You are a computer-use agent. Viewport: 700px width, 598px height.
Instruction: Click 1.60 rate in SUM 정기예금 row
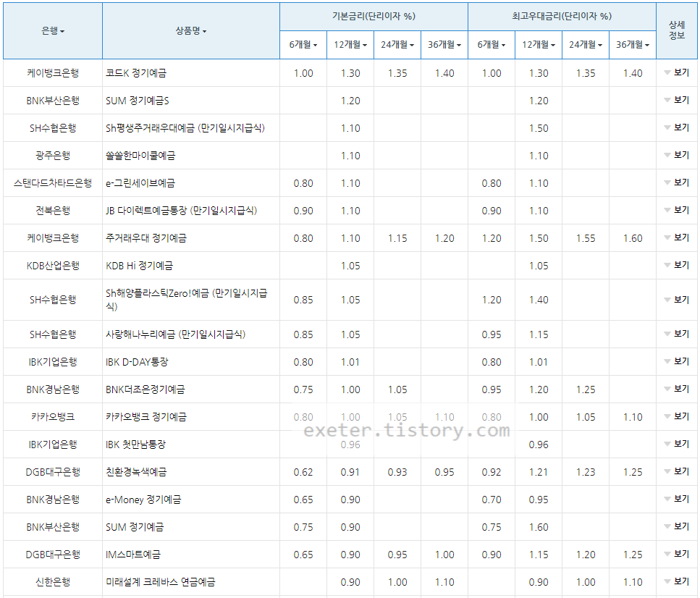(539, 527)
